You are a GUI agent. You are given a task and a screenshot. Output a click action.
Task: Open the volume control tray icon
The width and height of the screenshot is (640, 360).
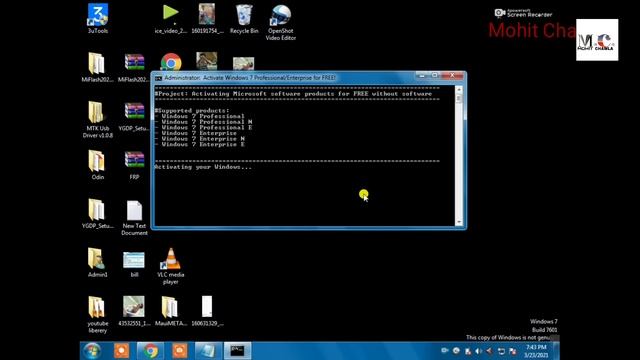click(479, 351)
